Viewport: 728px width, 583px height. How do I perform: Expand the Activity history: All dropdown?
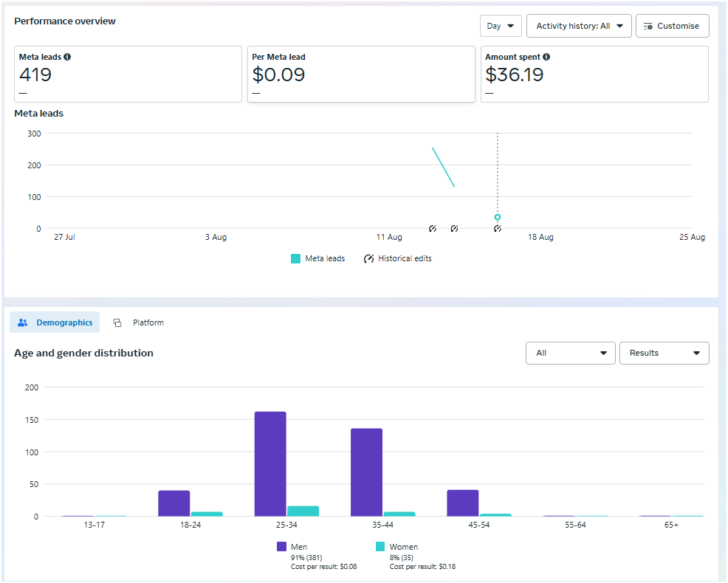pos(579,26)
